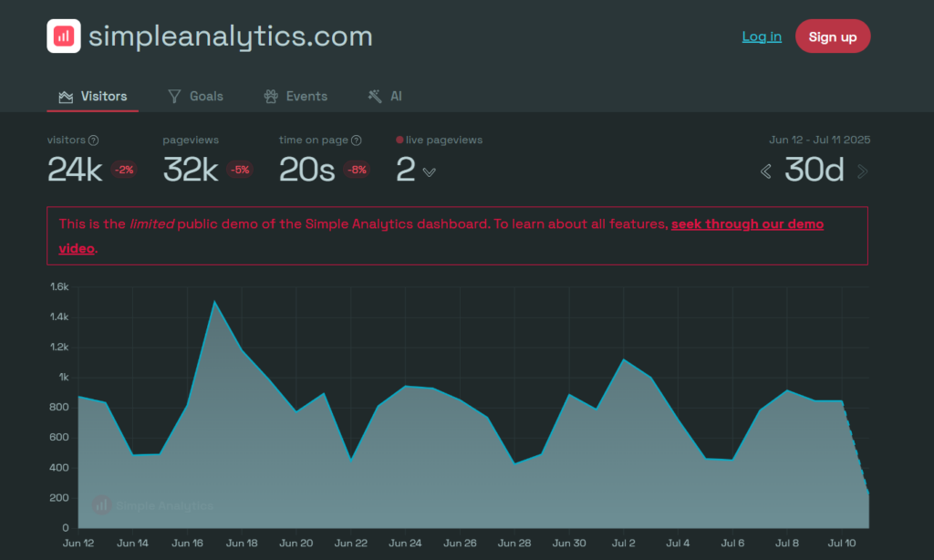Click the 1.6k y-axis label
Viewport: 934px width, 560px height.
coord(59,287)
